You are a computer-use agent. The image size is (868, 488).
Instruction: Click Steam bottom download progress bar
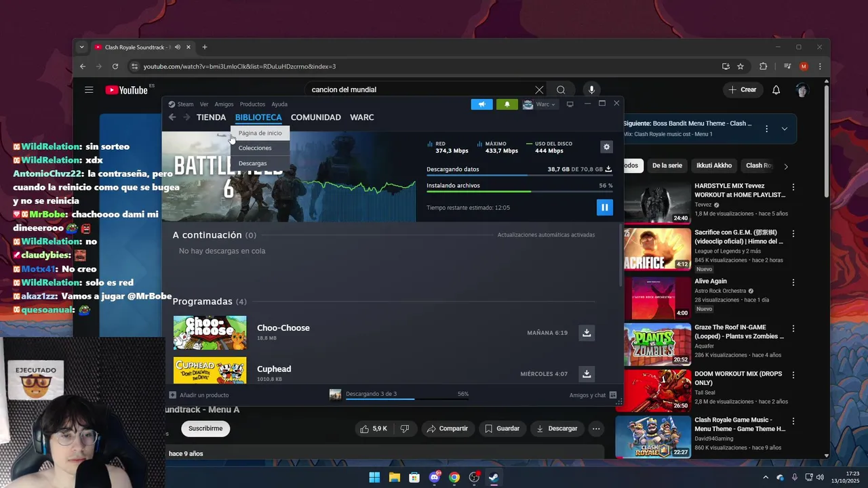(407, 399)
